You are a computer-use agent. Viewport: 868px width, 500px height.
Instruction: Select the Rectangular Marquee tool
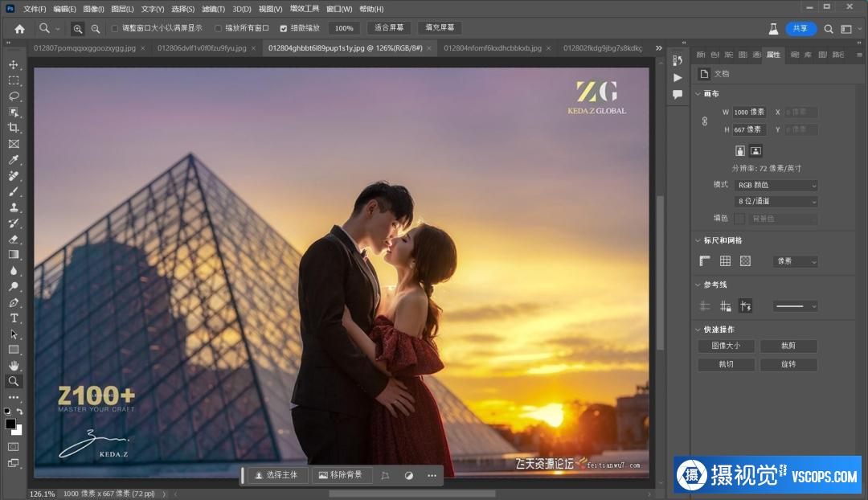(14, 81)
